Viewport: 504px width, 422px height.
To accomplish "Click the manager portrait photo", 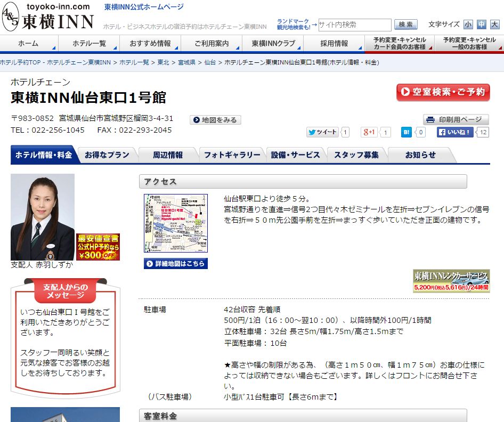I will tap(43, 217).
